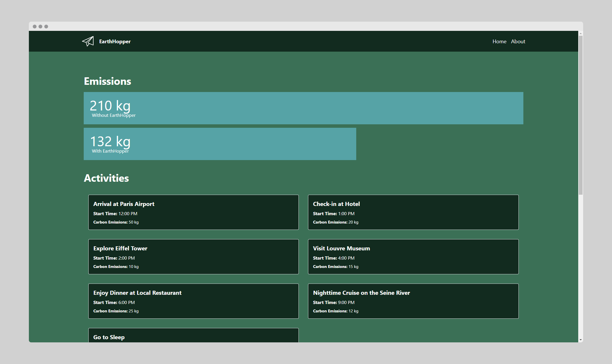Image resolution: width=612 pixels, height=364 pixels.
Task: Click the middle gray window control dot
Action: (40, 27)
